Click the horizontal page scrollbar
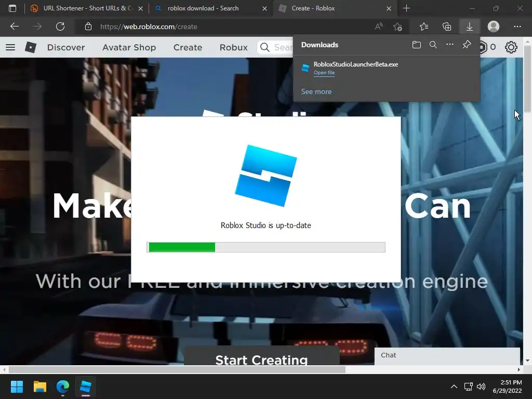 click(x=177, y=369)
